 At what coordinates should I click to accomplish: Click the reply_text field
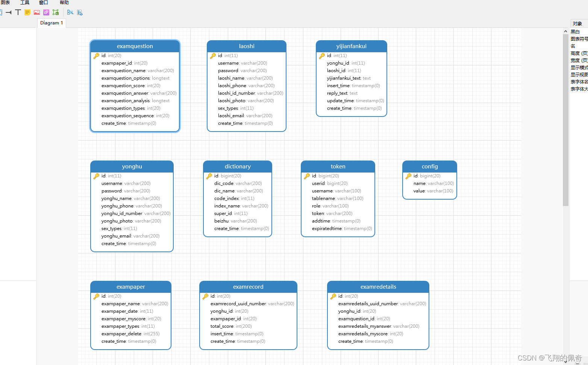(342, 93)
